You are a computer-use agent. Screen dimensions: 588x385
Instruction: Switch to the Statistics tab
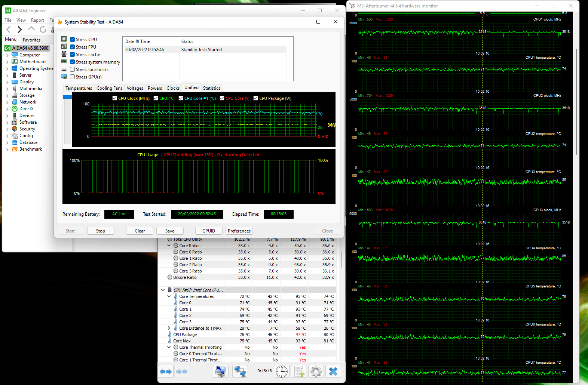(x=211, y=88)
